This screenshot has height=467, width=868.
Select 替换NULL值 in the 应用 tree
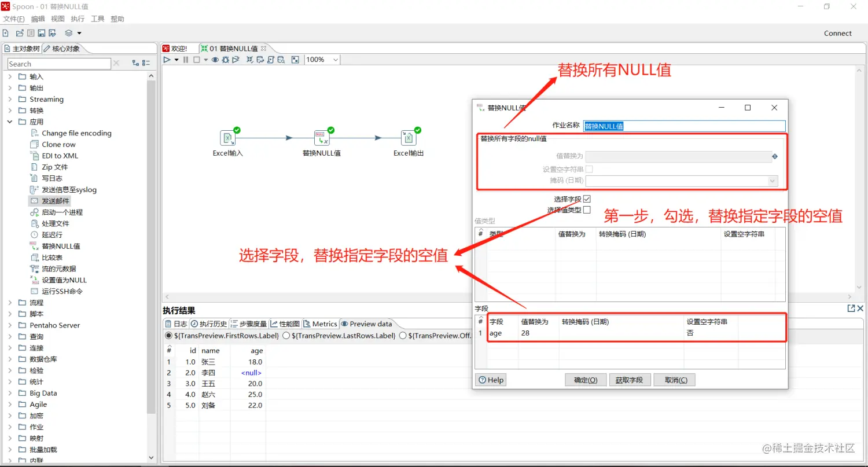click(61, 246)
